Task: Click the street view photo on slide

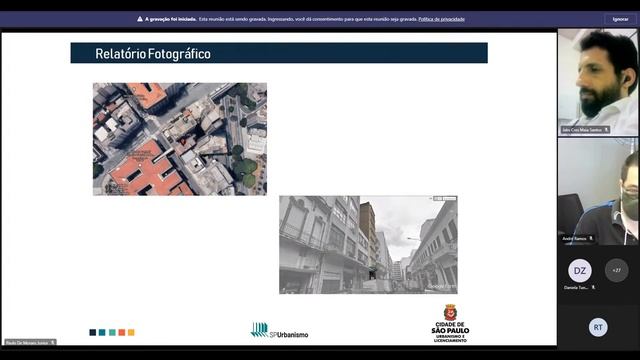Action: 368,245
